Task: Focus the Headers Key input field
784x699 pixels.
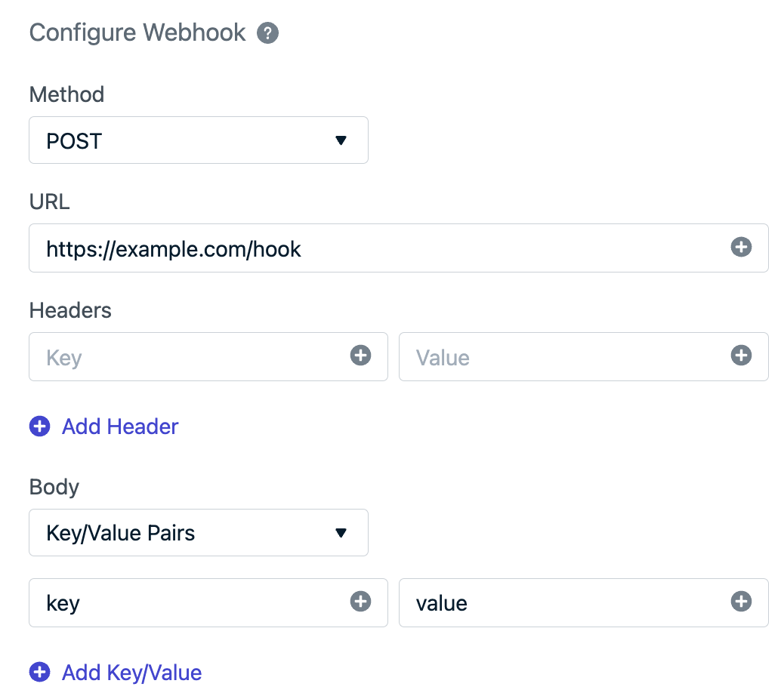Action: 208,357
